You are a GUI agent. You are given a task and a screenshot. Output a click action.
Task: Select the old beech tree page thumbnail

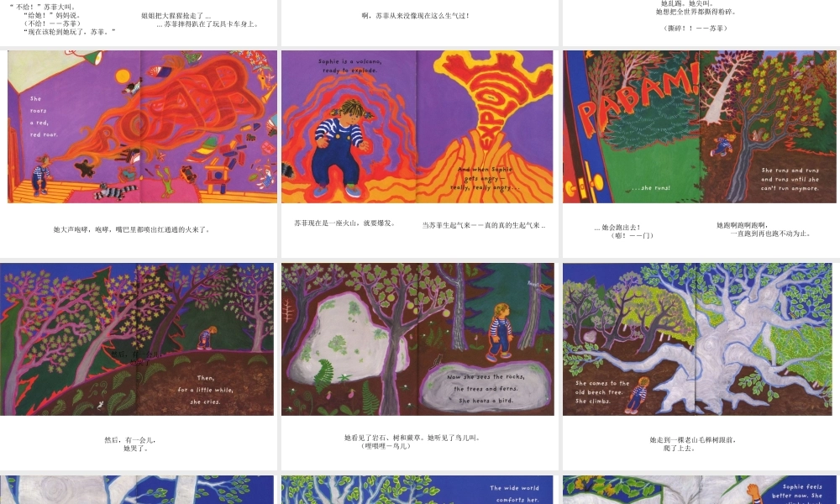click(x=697, y=339)
